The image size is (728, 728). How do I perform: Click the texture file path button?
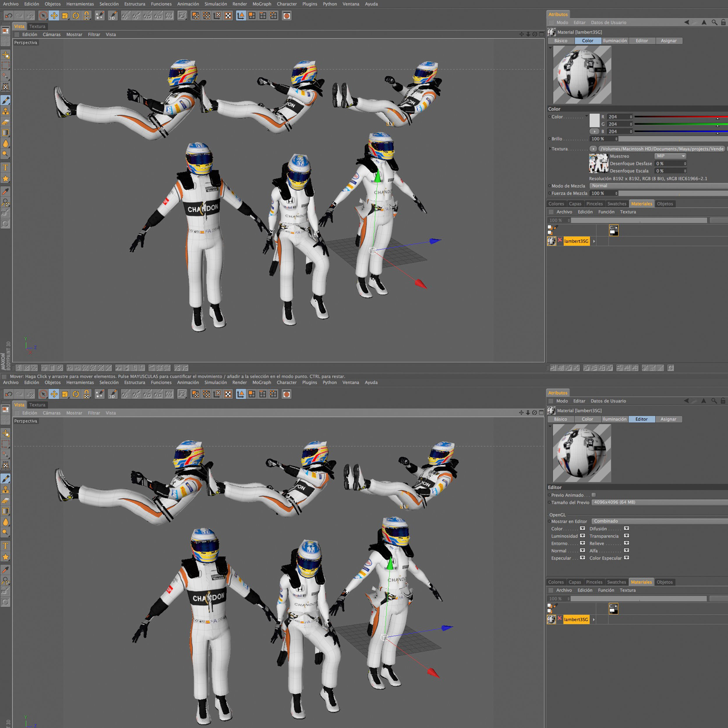[662, 149]
